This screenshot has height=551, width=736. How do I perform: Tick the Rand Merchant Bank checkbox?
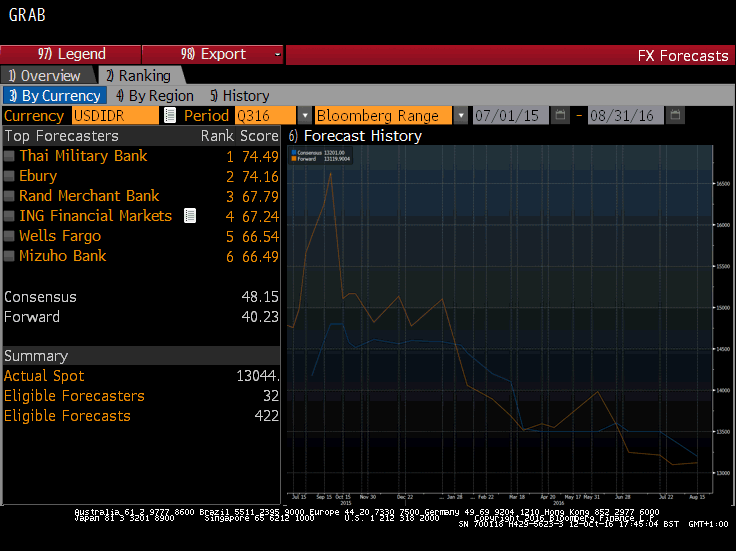(9, 196)
